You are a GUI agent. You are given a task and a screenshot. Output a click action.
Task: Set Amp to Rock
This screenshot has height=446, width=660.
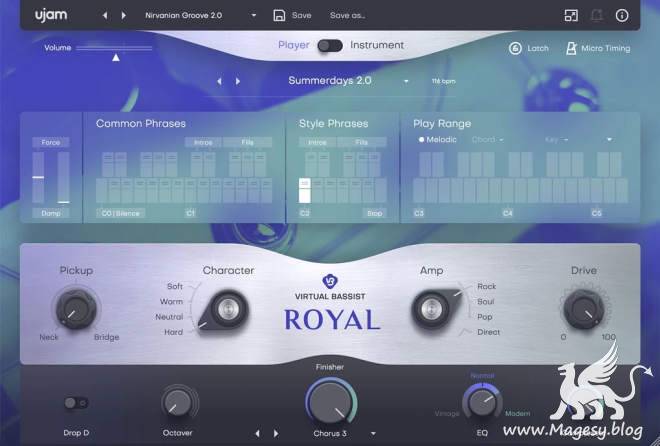(487, 287)
